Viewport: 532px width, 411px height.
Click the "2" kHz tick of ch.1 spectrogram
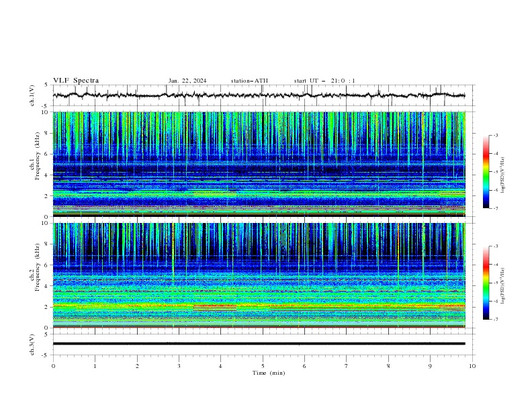click(x=47, y=196)
